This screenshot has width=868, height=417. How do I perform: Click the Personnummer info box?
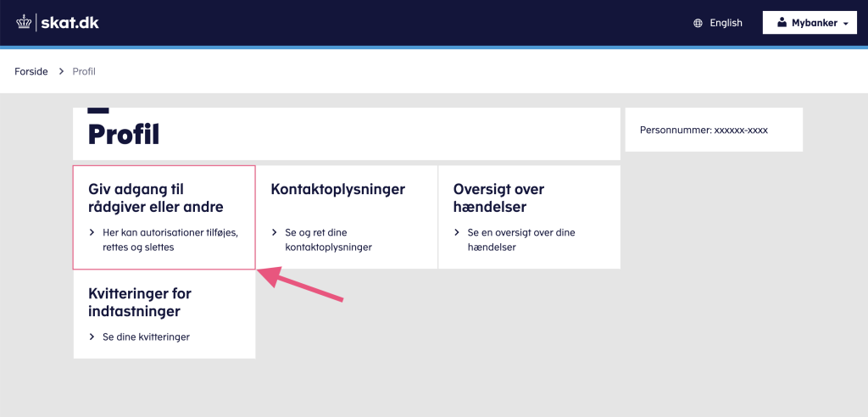[x=714, y=130]
